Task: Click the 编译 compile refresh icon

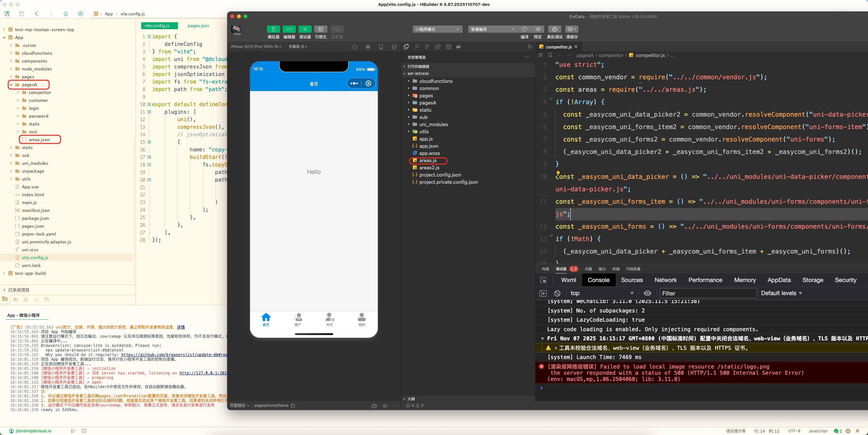Action: click(524, 29)
